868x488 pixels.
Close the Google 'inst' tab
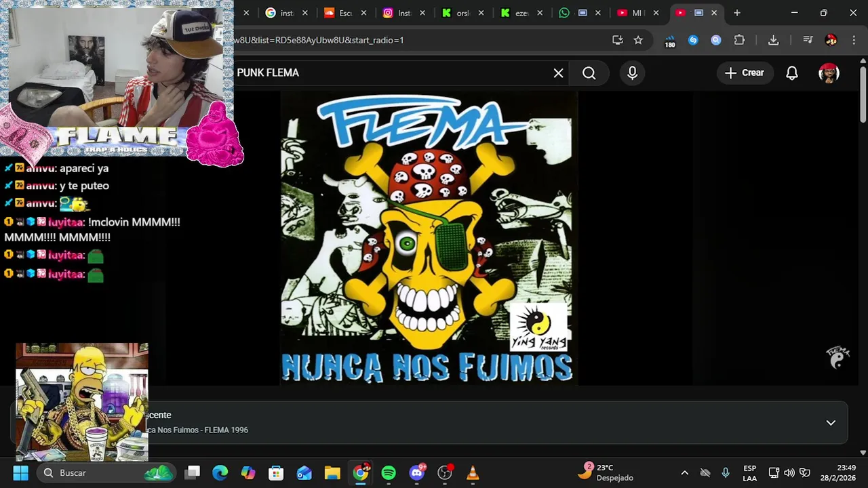pos(305,13)
